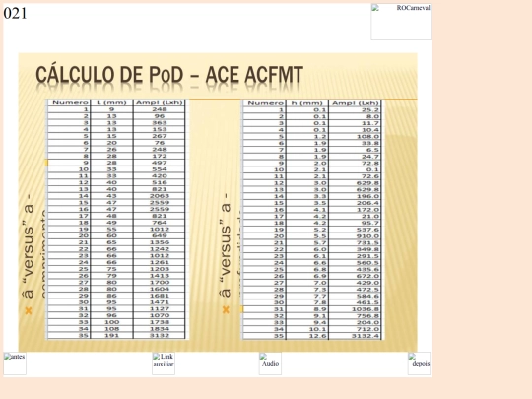The width and height of the screenshot is (532, 399).
Task: Click amplitude value '3132.4' in right table
Action: (366, 336)
